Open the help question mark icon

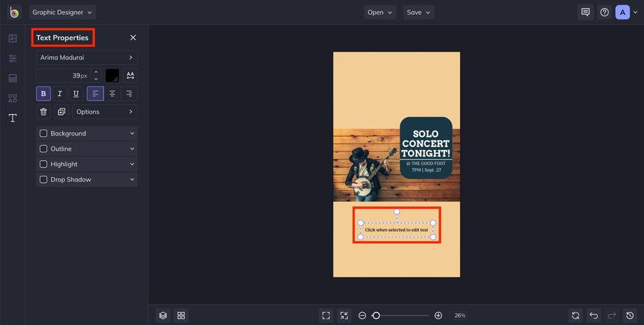[x=604, y=12]
